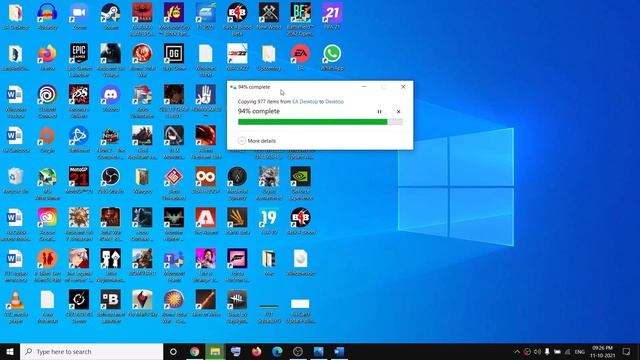Select the Days Gone desktop shortcut
This screenshot has height=360, width=640.
(174, 57)
